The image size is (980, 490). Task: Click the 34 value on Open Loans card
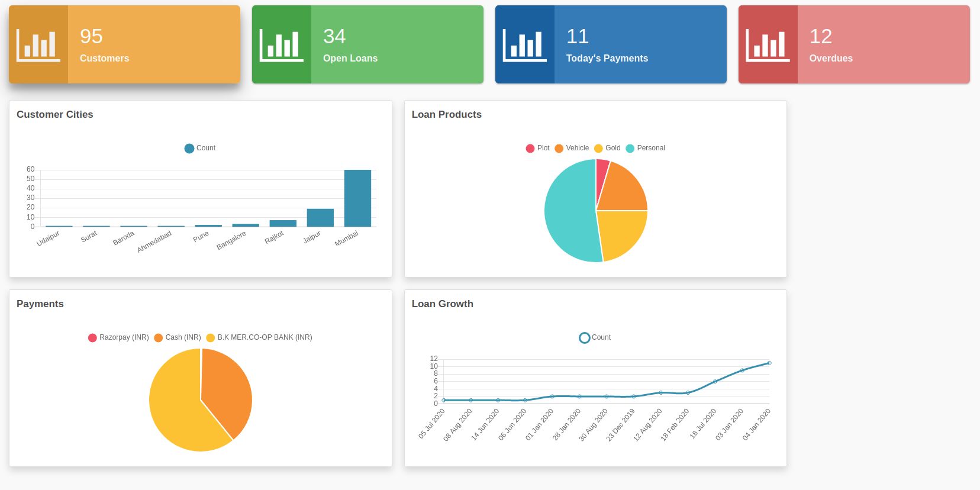[334, 37]
